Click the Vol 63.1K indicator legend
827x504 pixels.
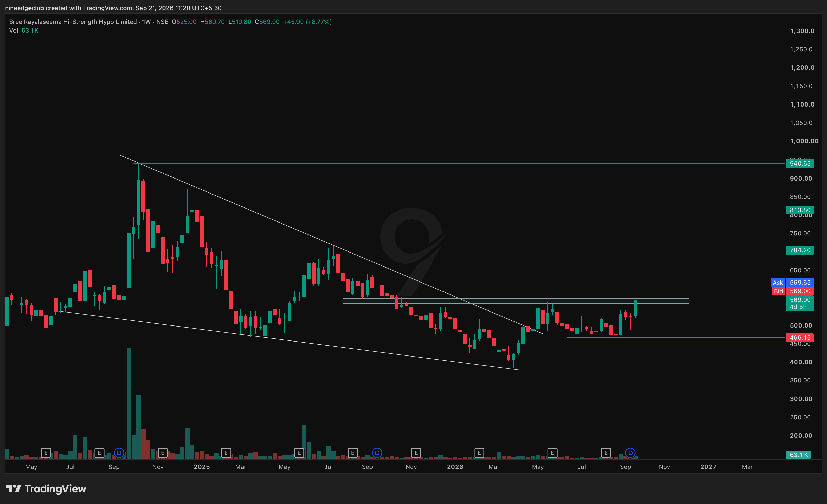(x=24, y=31)
